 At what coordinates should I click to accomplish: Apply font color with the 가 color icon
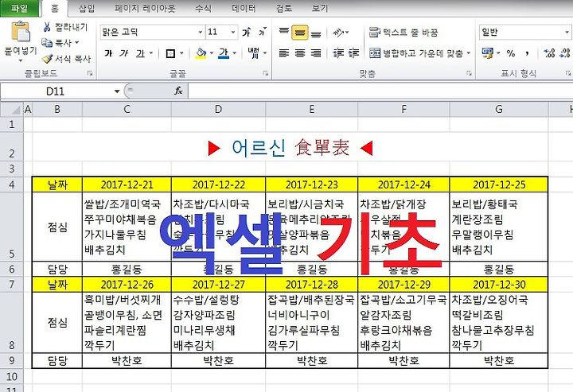(x=224, y=53)
